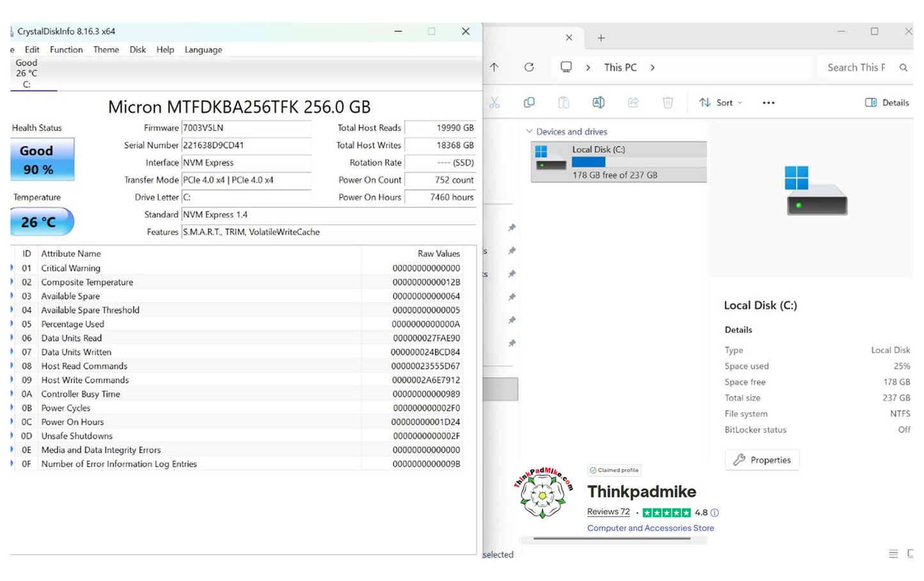
Task: Select the Local Disk (C:) drive item
Action: 618,162
